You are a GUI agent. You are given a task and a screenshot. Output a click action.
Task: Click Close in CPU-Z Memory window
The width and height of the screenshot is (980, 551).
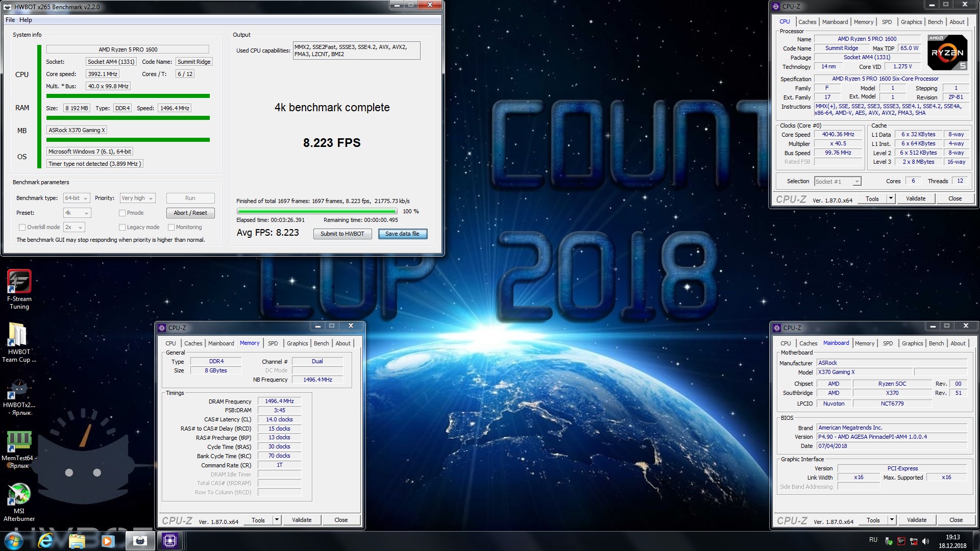[x=341, y=520]
